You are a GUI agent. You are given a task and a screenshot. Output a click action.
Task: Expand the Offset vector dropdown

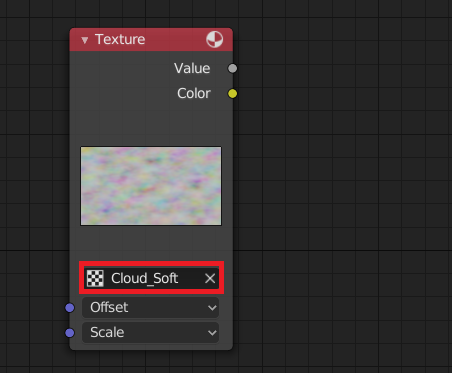[150, 307]
